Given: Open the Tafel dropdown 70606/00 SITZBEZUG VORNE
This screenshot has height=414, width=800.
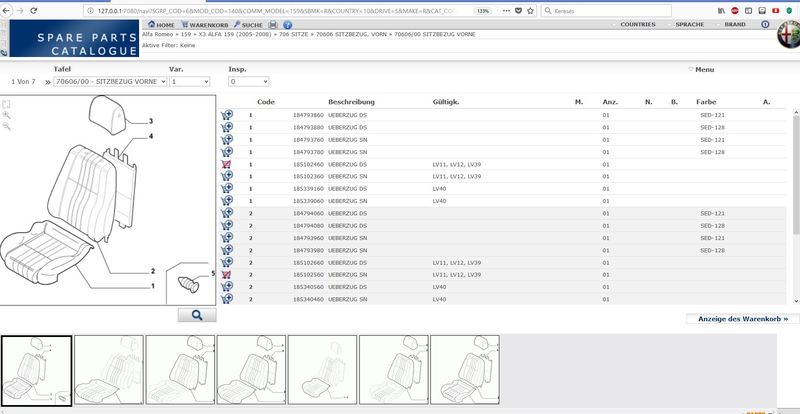Looking at the screenshot, I should point(108,81).
